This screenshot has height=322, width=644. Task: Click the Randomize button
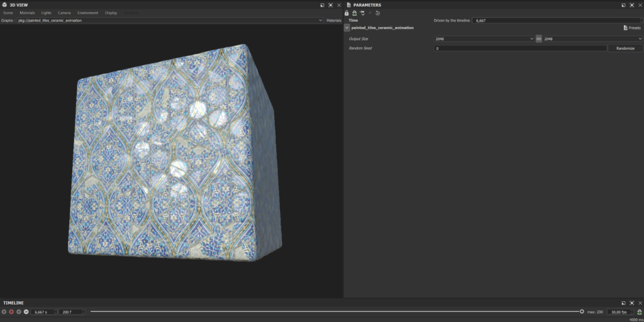click(x=625, y=48)
